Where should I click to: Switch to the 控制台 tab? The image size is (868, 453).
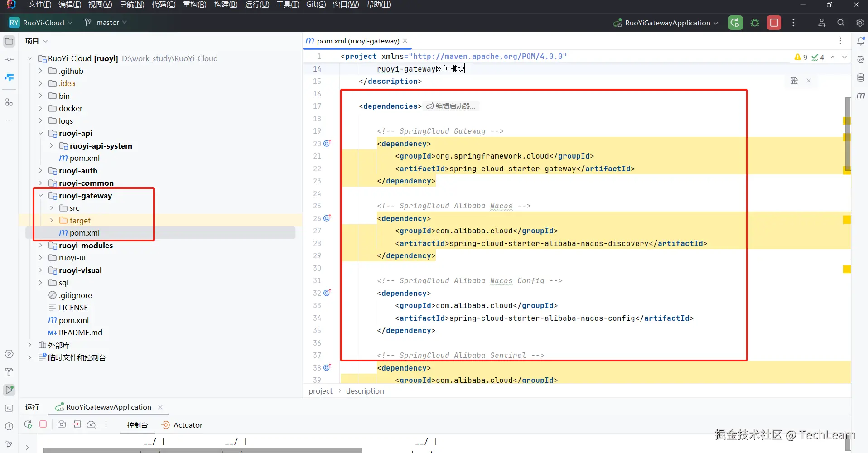[x=137, y=425]
